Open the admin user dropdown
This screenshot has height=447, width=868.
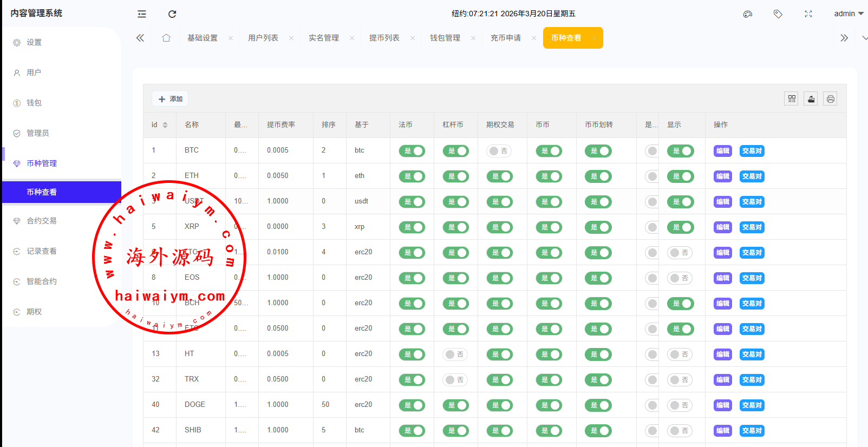tap(849, 14)
